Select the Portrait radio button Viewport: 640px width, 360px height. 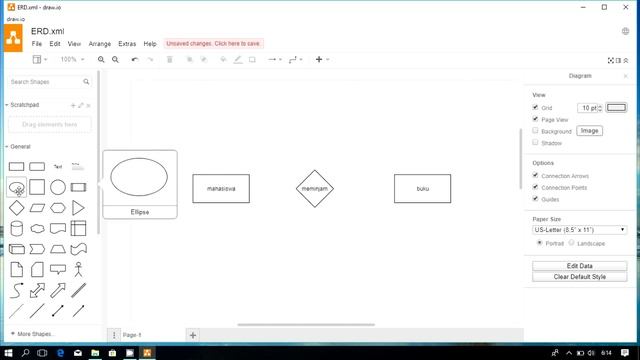click(539, 243)
